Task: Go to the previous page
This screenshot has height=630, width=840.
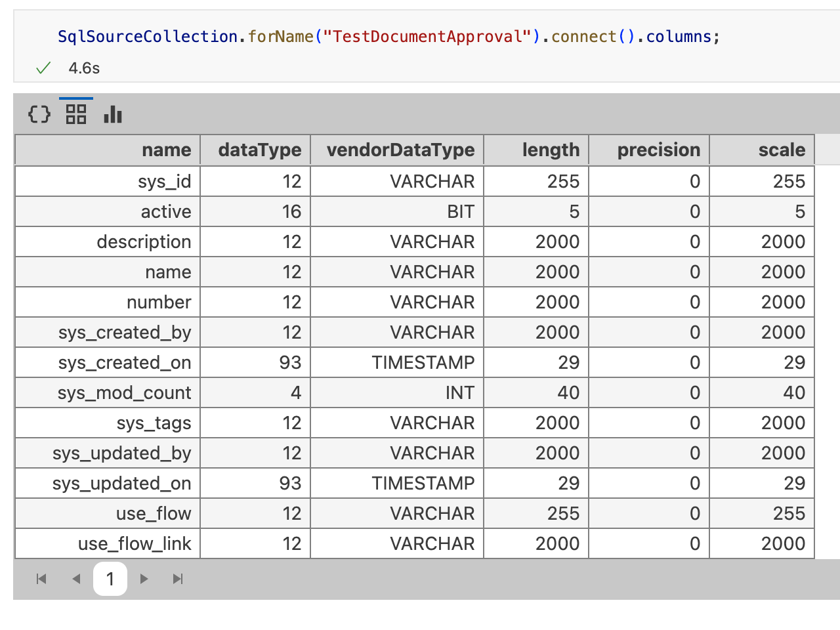Action: [76, 579]
